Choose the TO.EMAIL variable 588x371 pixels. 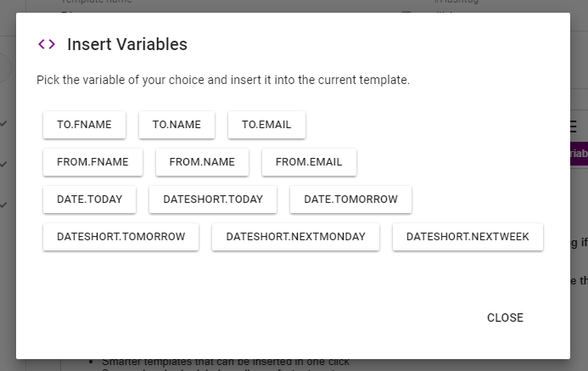266,125
